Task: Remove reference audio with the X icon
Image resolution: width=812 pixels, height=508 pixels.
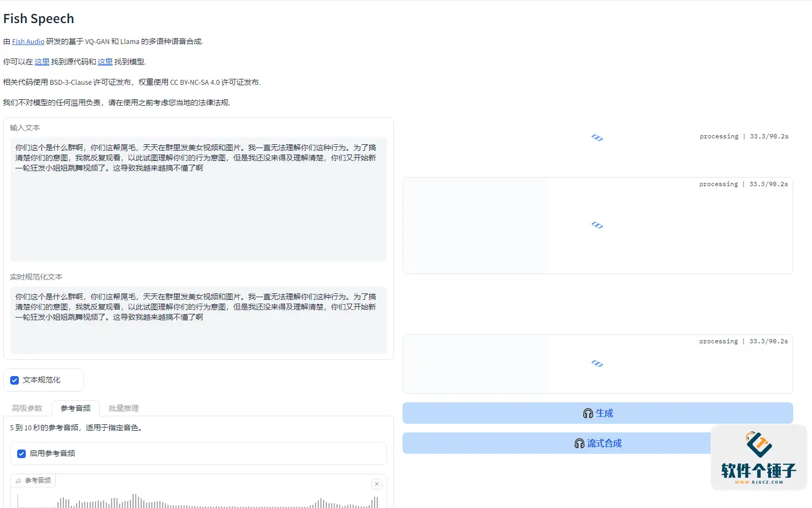Action: coord(377,484)
